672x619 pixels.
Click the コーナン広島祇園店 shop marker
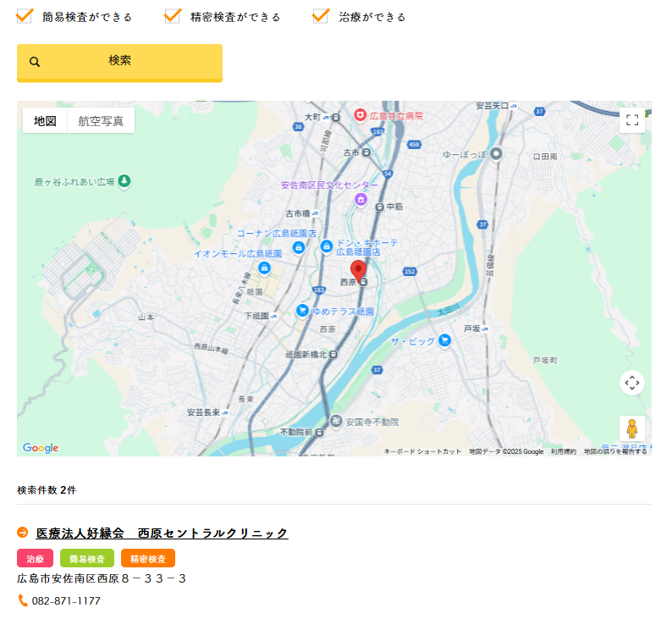click(x=299, y=247)
